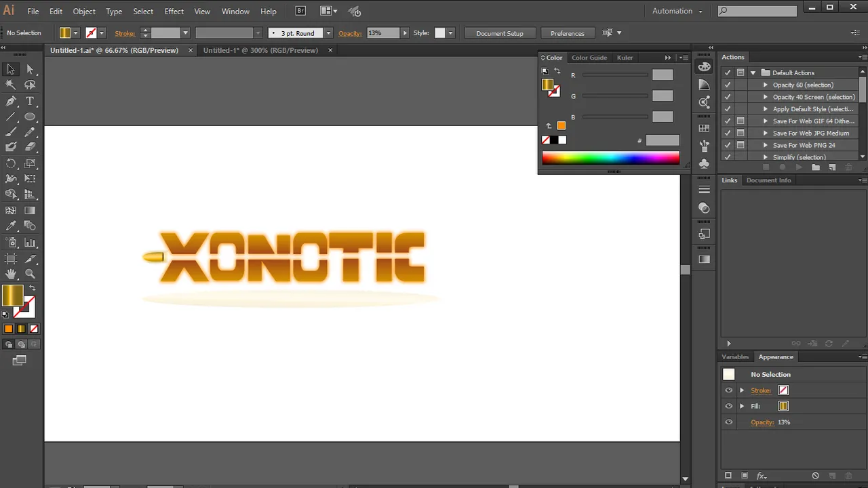Viewport: 868px width, 488px height.
Task: Hide the Fill attribute eye icon
Action: coord(729,406)
